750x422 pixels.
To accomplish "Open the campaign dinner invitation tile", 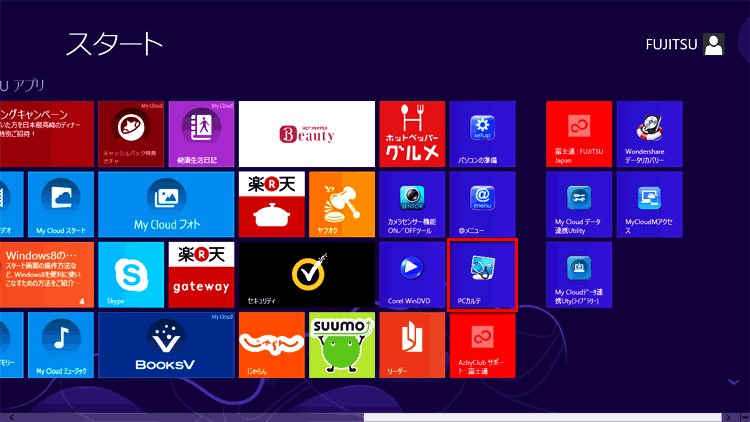I will 47,134.
